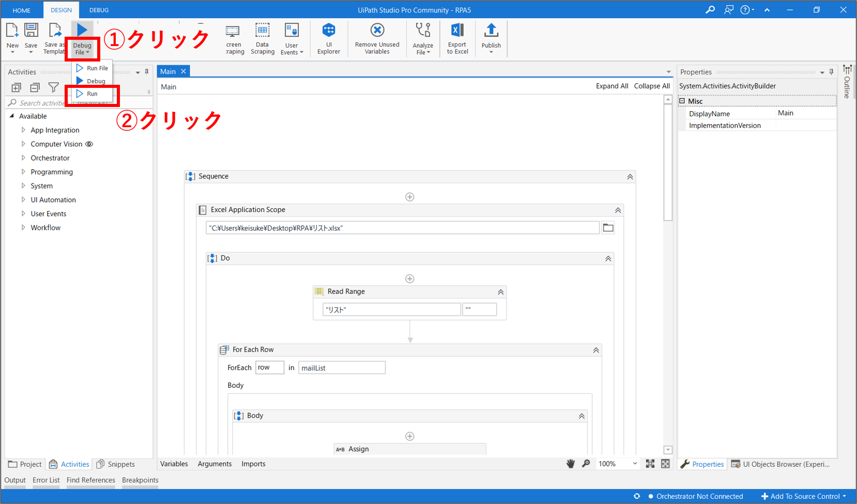The height and width of the screenshot is (504, 857).
Task: Export the workflow to Excel
Action: pos(457,38)
